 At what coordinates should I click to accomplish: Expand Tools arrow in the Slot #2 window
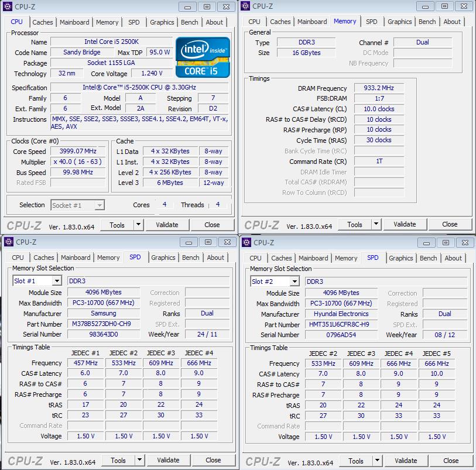point(377,461)
